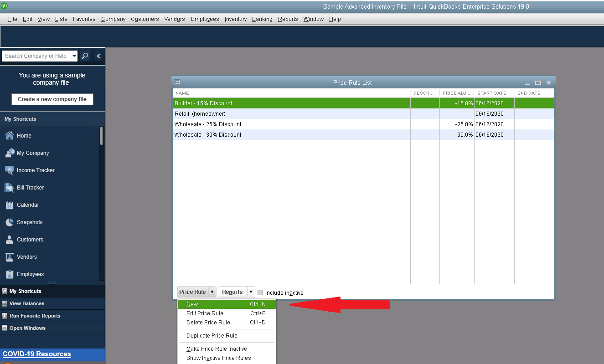Choose Edit Price Rule menu entry
Screen dimensions: 604x364
(x=227, y=313)
